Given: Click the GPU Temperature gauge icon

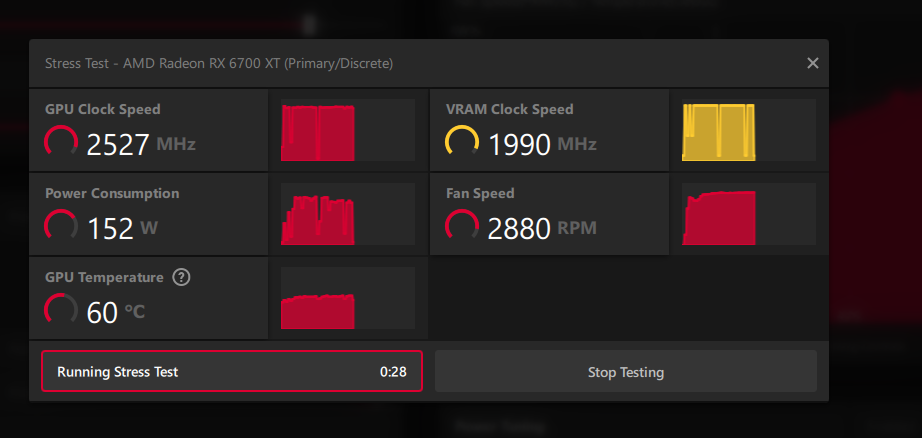Looking at the screenshot, I should (61, 309).
